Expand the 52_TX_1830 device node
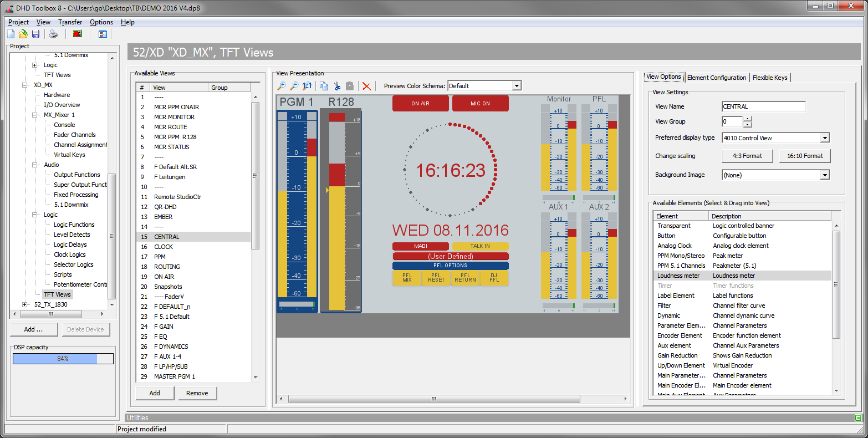This screenshot has height=438, width=868. coord(25,304)
